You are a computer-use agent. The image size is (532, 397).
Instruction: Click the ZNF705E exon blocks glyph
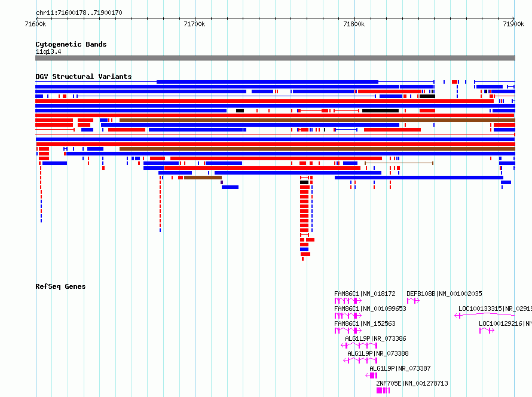pyautogui.click(x=383, y=390)
